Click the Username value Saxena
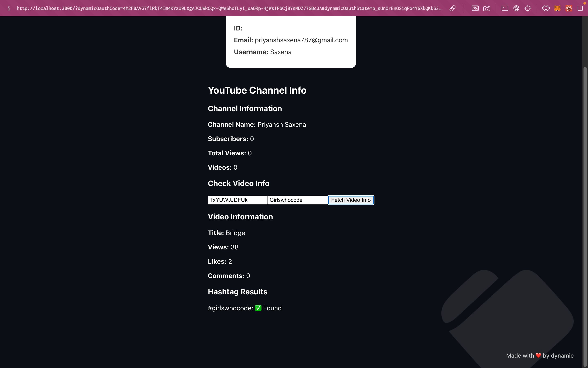Screen dimensions: 588x368 pos(281,52)
